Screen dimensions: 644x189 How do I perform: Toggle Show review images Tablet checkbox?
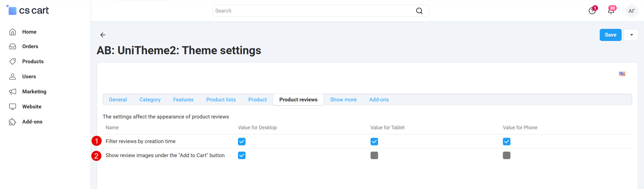click(374, 155)
